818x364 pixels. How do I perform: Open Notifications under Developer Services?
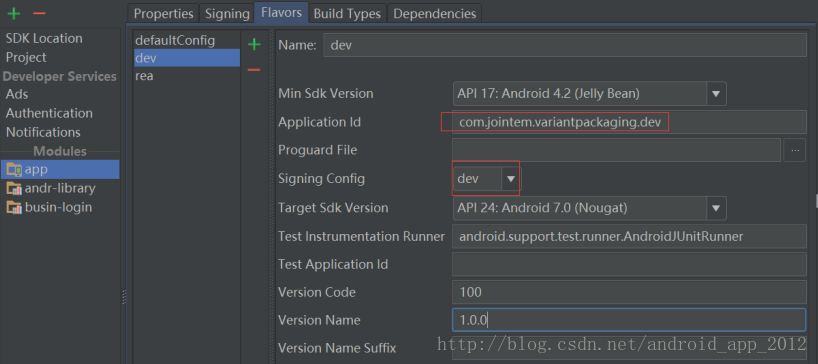pyautogui.click(x=43, y=132)
